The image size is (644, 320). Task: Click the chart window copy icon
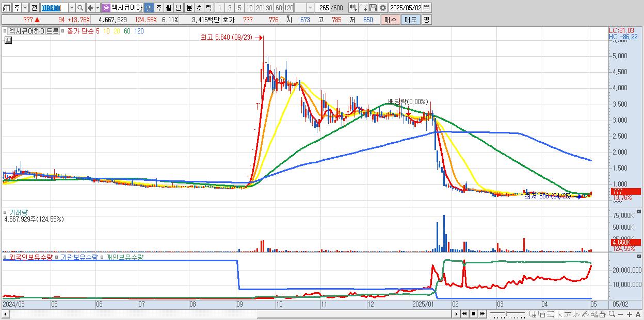pyautogui.click(x=603, y=314)
